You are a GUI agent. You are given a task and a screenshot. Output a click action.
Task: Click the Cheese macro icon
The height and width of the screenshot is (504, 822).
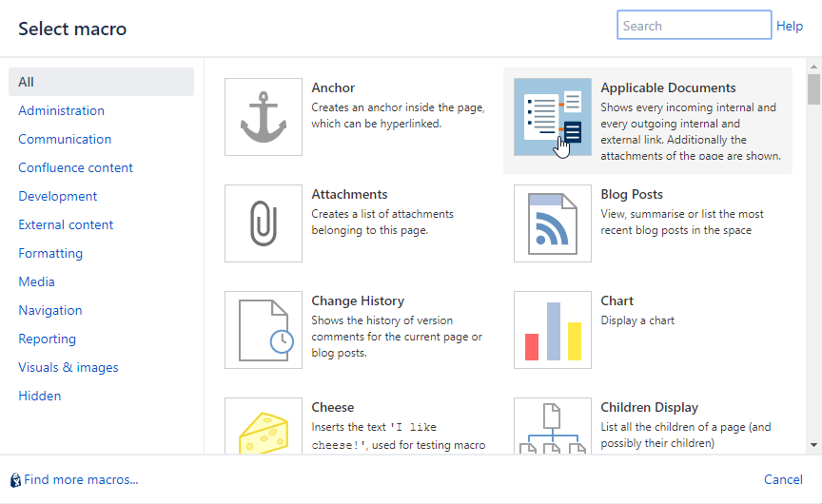pos(264,425)
